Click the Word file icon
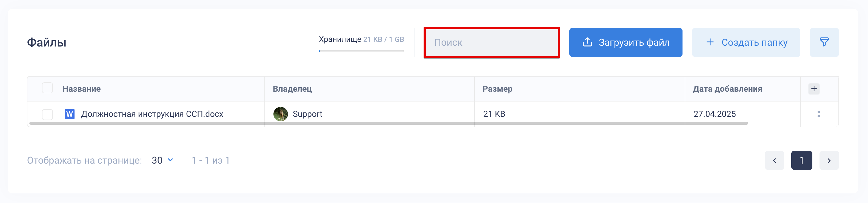868x203 pixels. [x=69, y=114]
